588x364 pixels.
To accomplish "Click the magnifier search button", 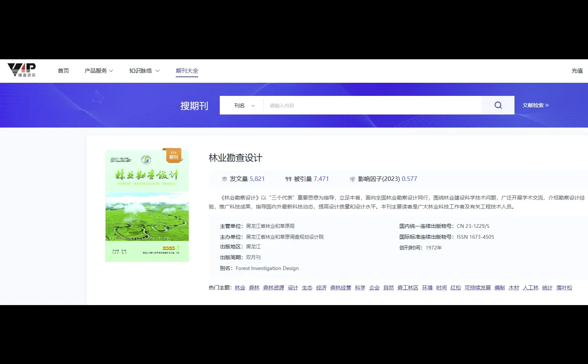I will [498, 105].
